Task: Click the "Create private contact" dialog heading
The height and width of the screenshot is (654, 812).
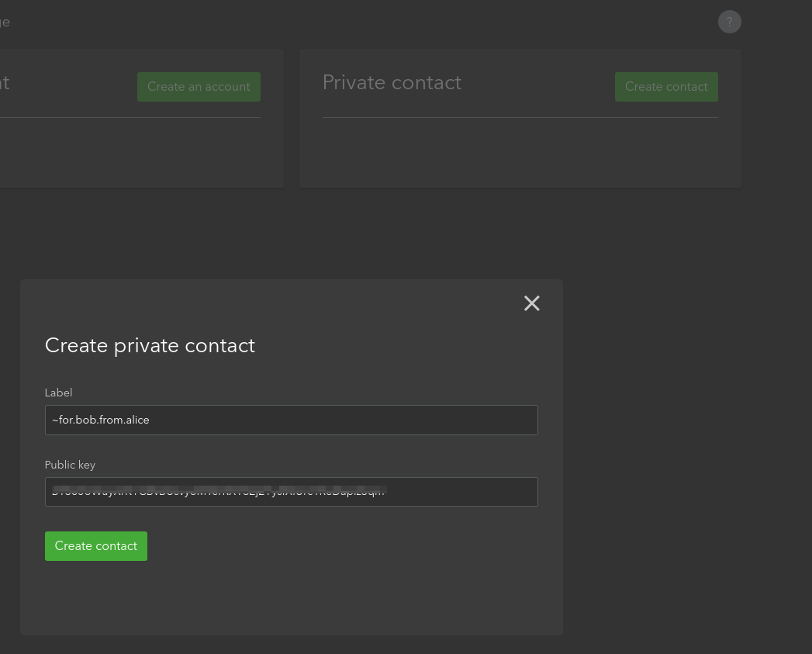Action: [x=150, y=345]
